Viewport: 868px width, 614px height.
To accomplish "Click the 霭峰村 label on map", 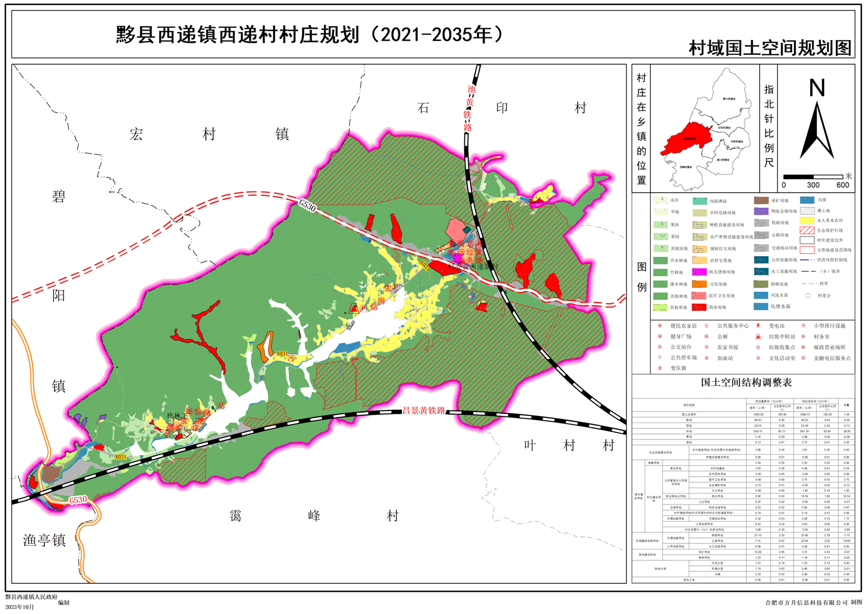I will (x=314, y=515).
